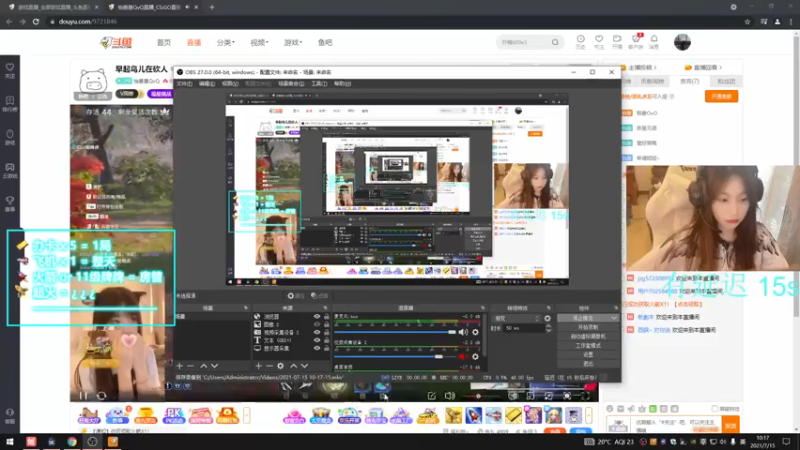Open user avatar in Douyu header
This screenshot has height=450, width=800.
(x=682, y=42)
